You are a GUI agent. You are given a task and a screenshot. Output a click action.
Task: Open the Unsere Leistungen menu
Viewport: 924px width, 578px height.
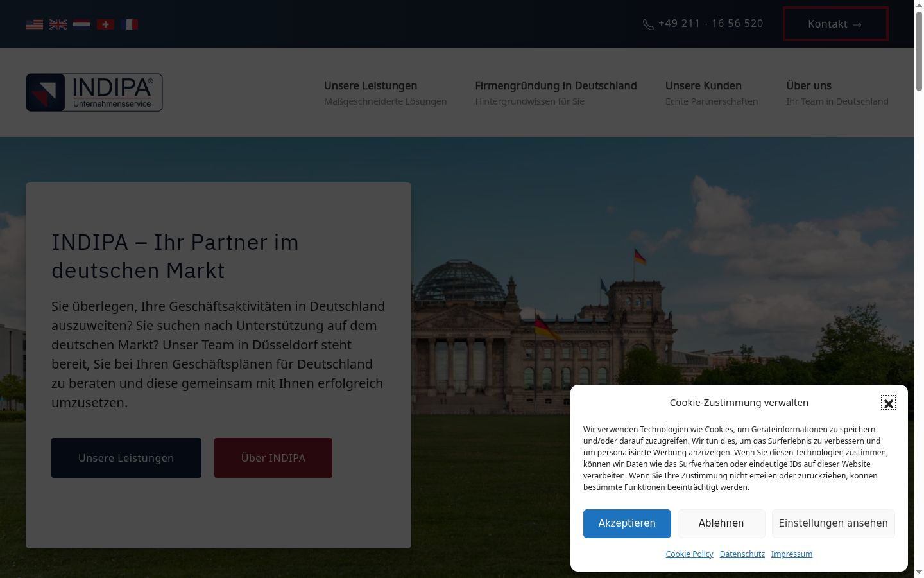click(x=385, y=92)
